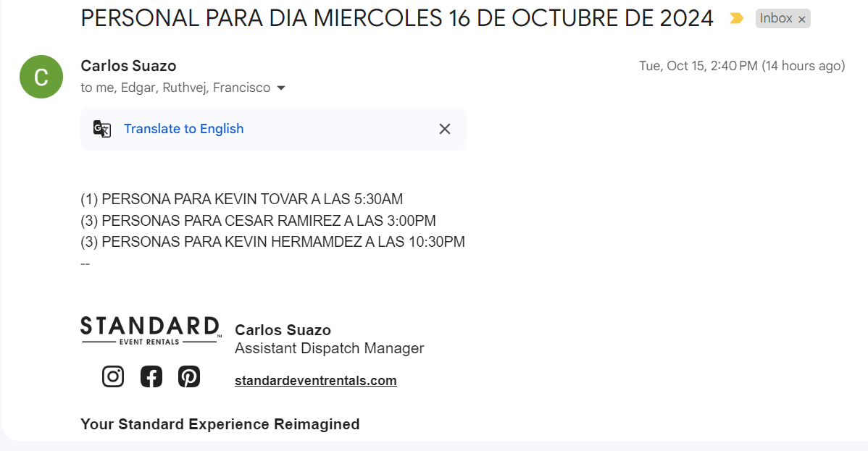Click the Kevin Hermamdez 10:30PM line
This screenshot has width=868, height=451.
click(x=272, y=242)
